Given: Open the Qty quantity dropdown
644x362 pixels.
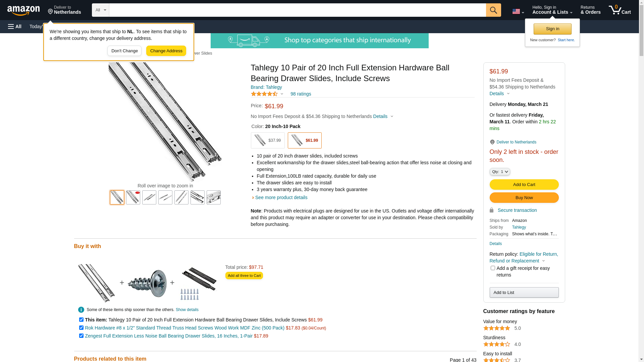Looking at the screenshot, I should [499, 172].
